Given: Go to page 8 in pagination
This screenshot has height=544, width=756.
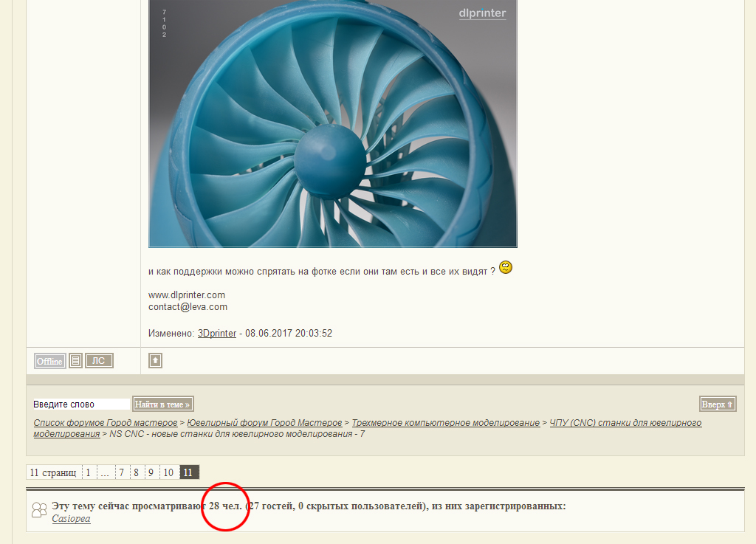Looking at the screenshot, I should coord(137,472).
